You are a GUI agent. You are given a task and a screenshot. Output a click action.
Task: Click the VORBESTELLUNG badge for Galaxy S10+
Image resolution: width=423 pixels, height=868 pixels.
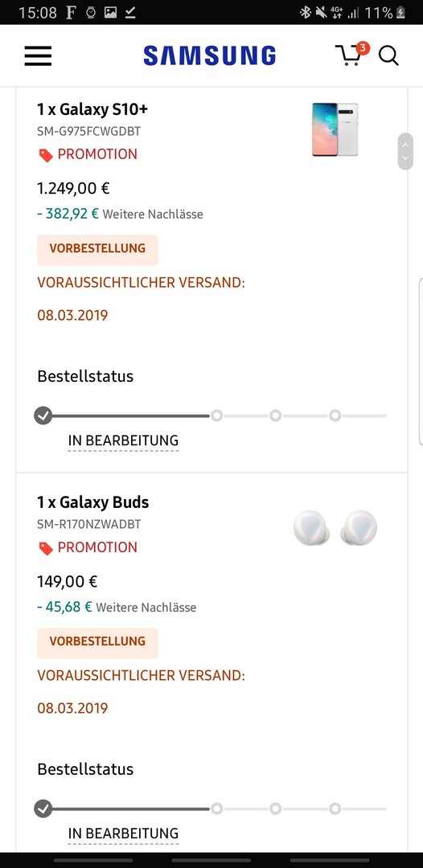97,248
